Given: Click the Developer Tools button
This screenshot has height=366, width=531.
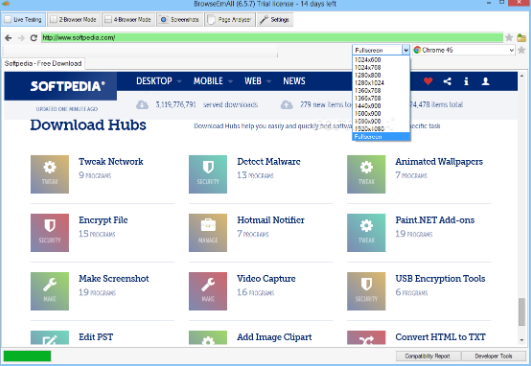Looking at the screenshot, I should click(x=493, y=356).
